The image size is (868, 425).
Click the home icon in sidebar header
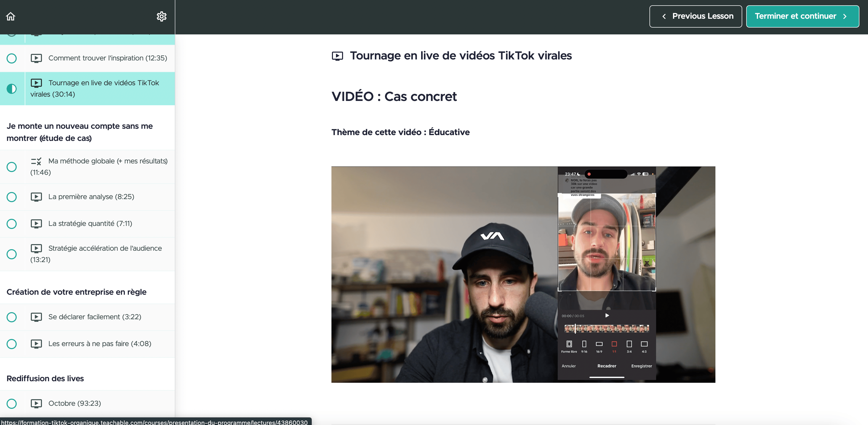11,16
